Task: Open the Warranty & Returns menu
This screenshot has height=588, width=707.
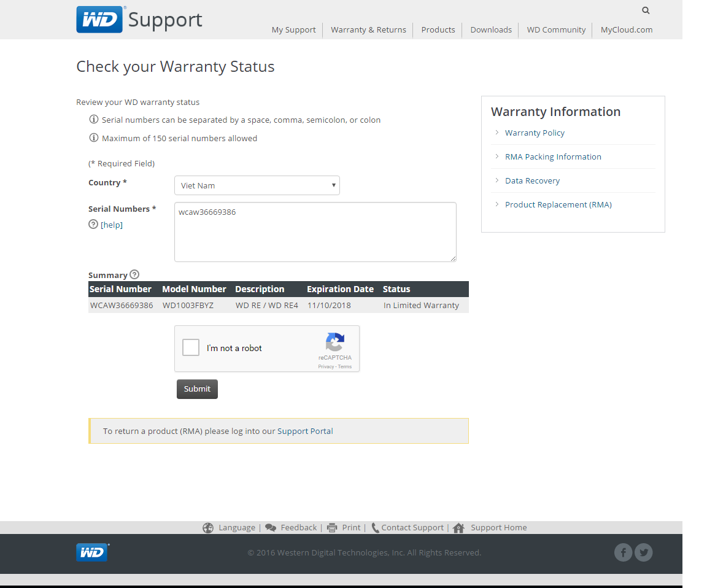Action: tap(368, 29)
